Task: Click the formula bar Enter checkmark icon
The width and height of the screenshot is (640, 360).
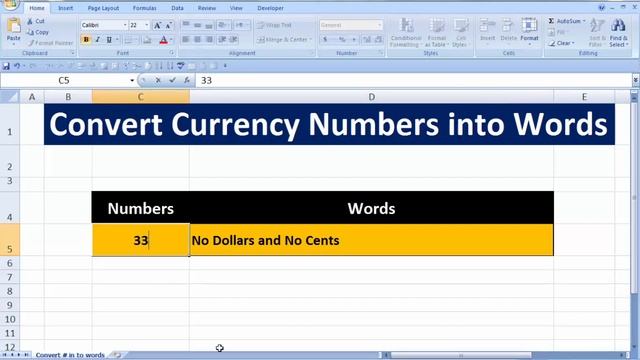Action: tap(172, 80)
